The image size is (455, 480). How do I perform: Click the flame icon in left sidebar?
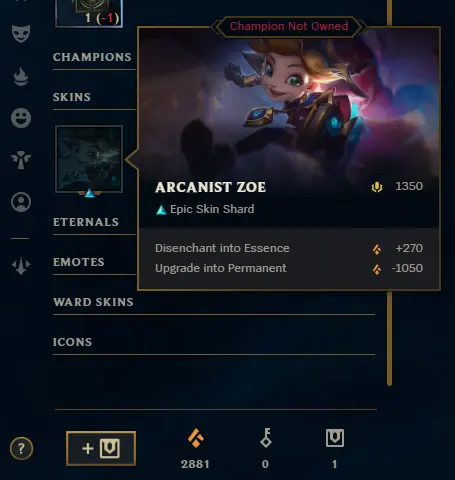click(21, 76)
